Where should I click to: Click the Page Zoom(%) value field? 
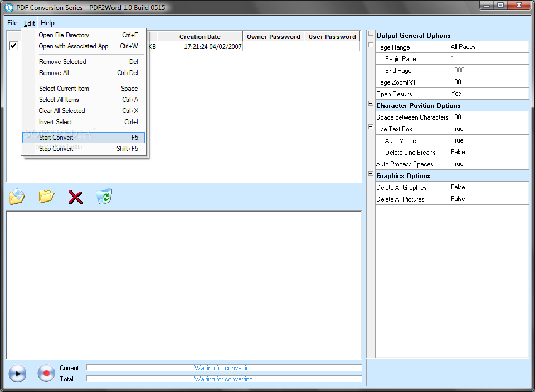click(x=489, y=82)
